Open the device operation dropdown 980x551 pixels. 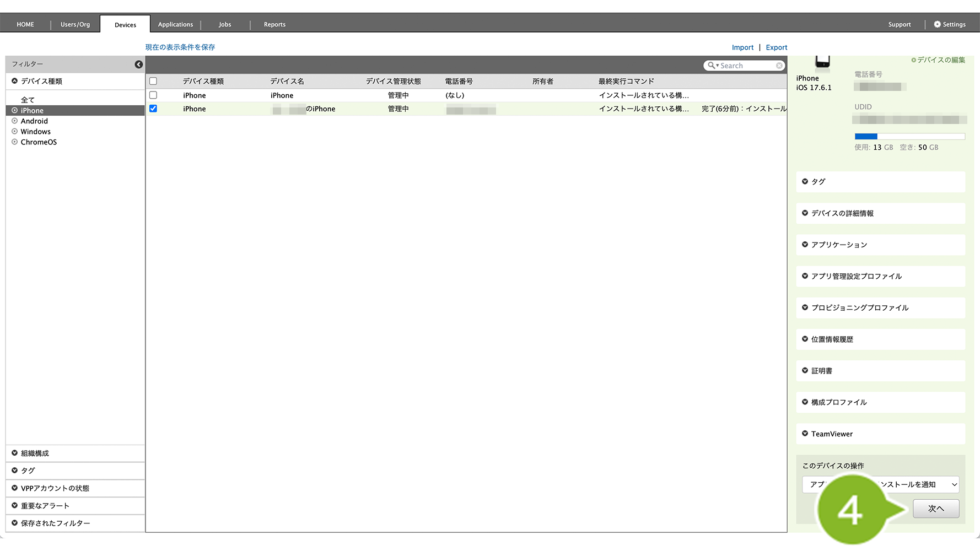tap(880, 484)
